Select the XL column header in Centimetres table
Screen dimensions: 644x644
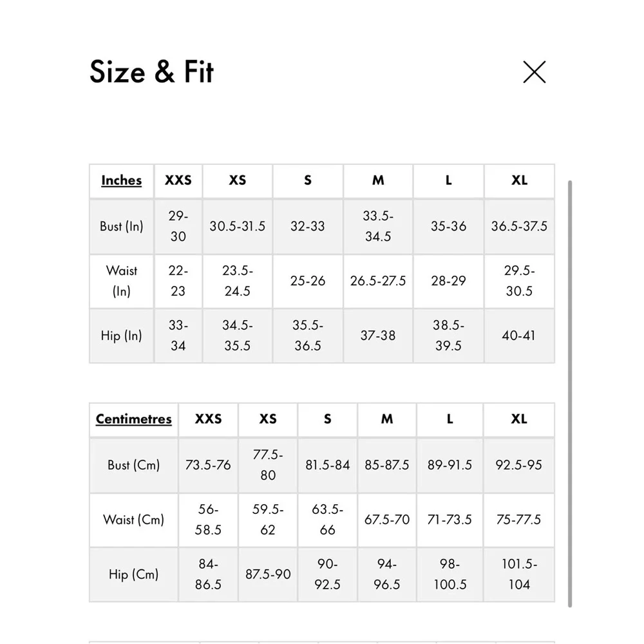pos(518,419)
